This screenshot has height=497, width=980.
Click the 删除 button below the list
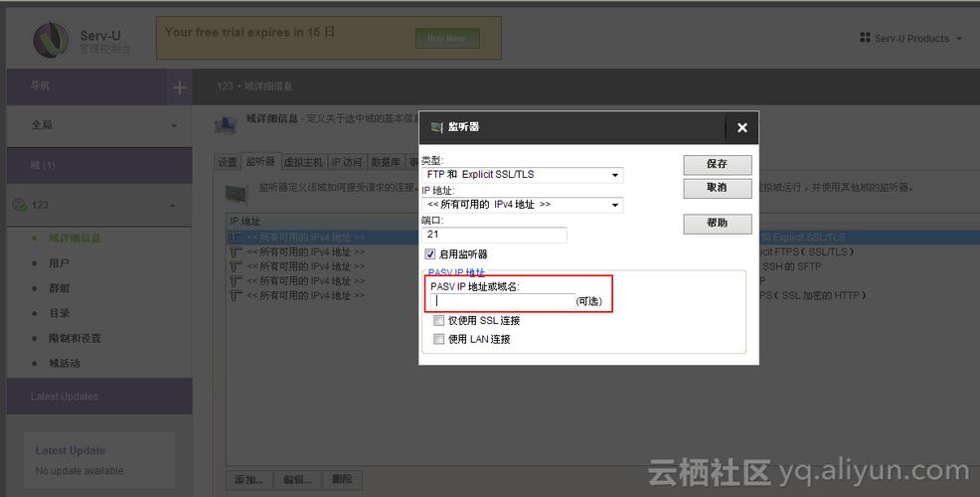[342, 479]
